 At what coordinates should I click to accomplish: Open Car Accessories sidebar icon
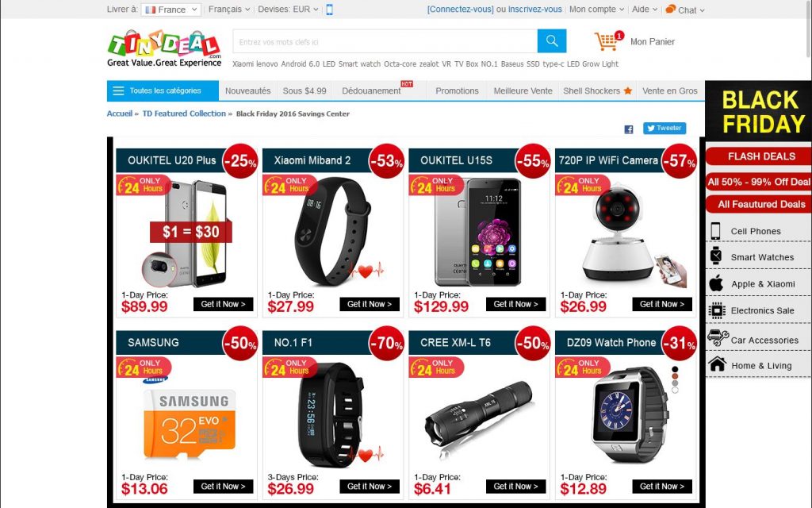click(x=718, y=338)
